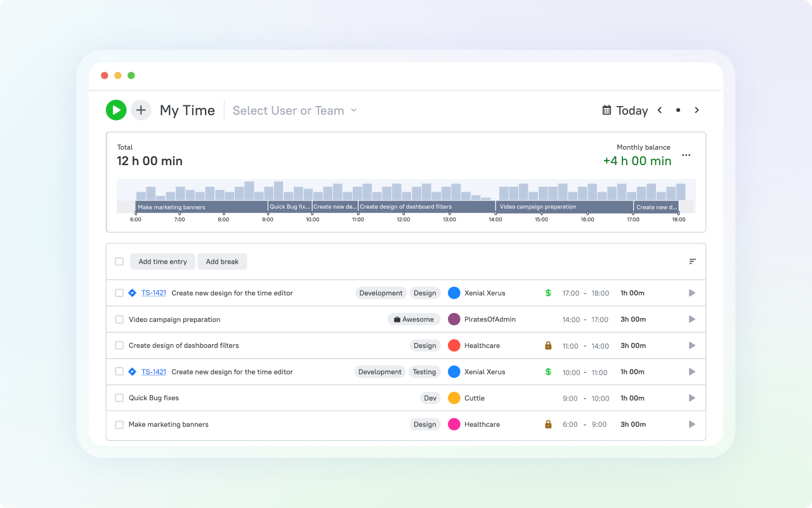The height and width of the screenshot is (508, 812).
Task: Click the 12 h 00 min total
Action: click(150, 161)
